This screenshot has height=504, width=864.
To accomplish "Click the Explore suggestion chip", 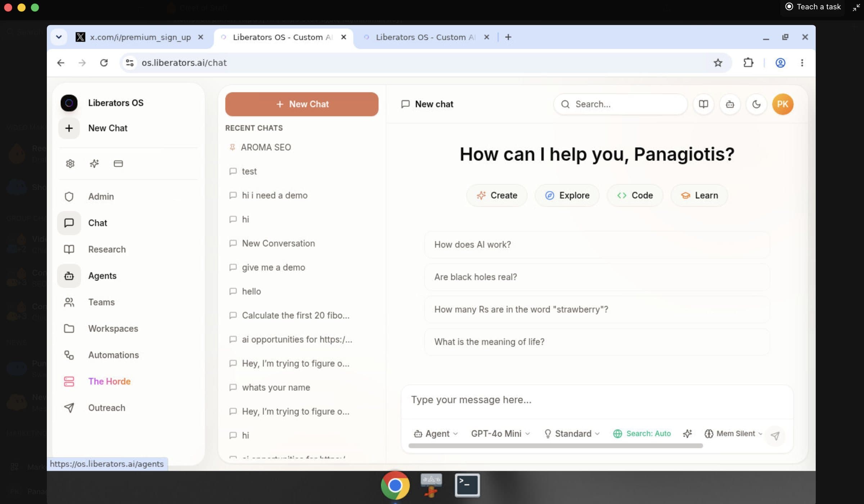I will (x=567, y=195).
